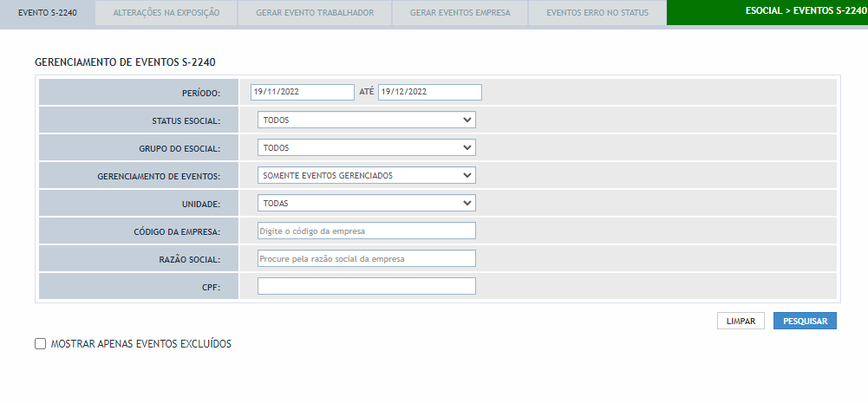Screen dimensions: 868x403
Task: Click the eSocial > Eventos S-2240 breadcrumb
Action: coord(805,10)
